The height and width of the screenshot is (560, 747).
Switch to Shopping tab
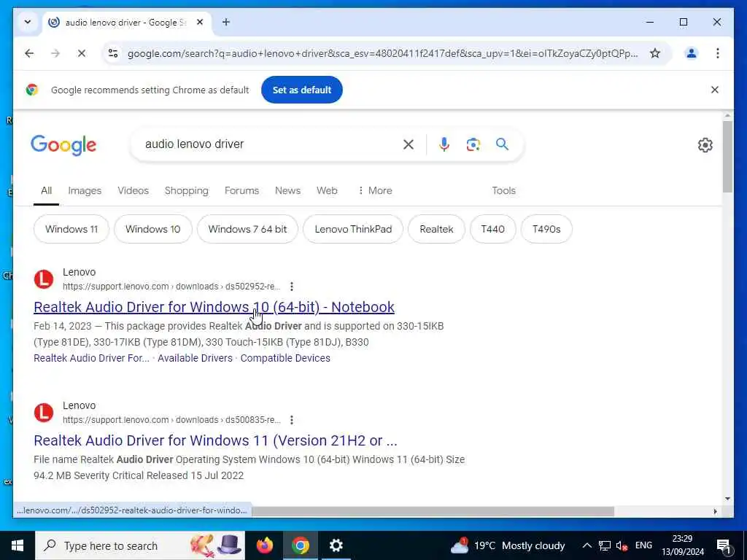[x=186, y=190]
